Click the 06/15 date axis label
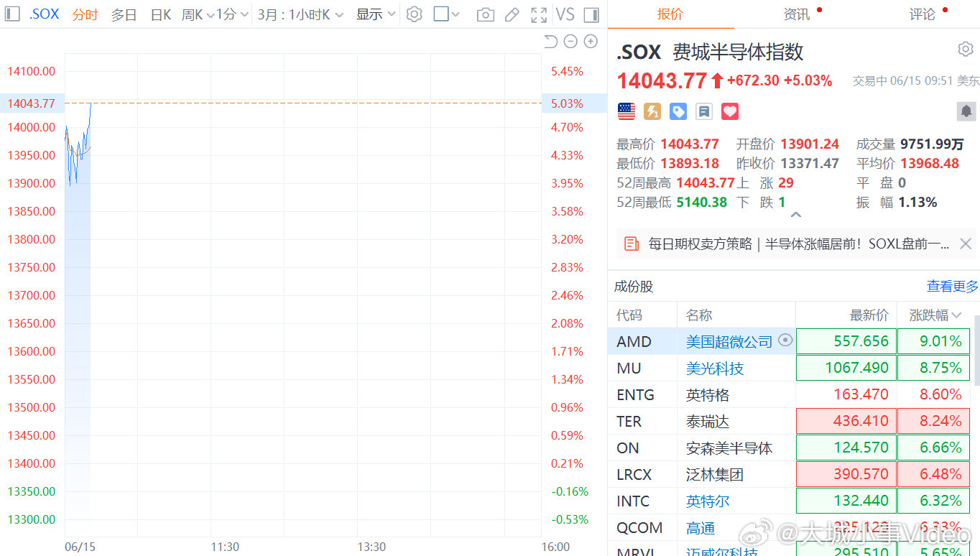Image resolution: width=980 pixels, height=556 pixels. click(80, 547)
